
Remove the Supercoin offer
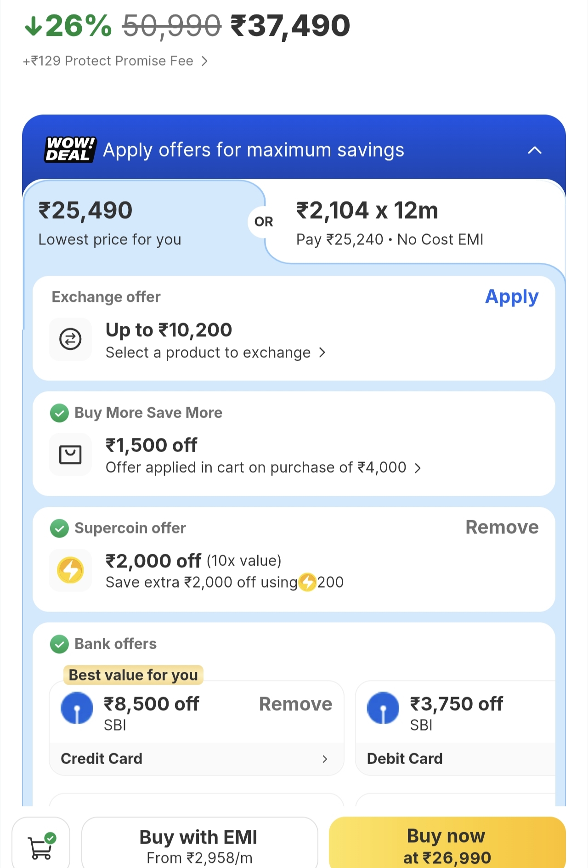coord(502,528)
